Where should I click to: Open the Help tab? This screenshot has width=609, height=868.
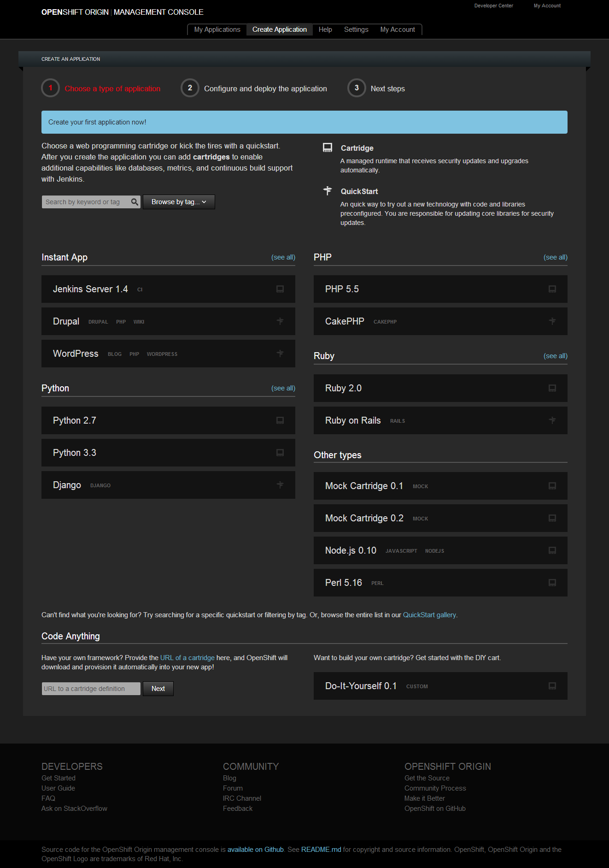325,30
